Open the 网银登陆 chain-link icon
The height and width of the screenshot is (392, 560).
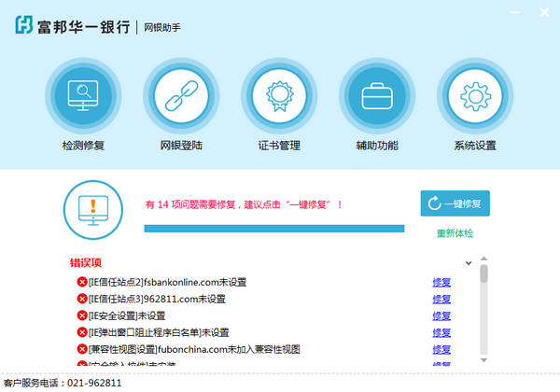click(181, 96)
